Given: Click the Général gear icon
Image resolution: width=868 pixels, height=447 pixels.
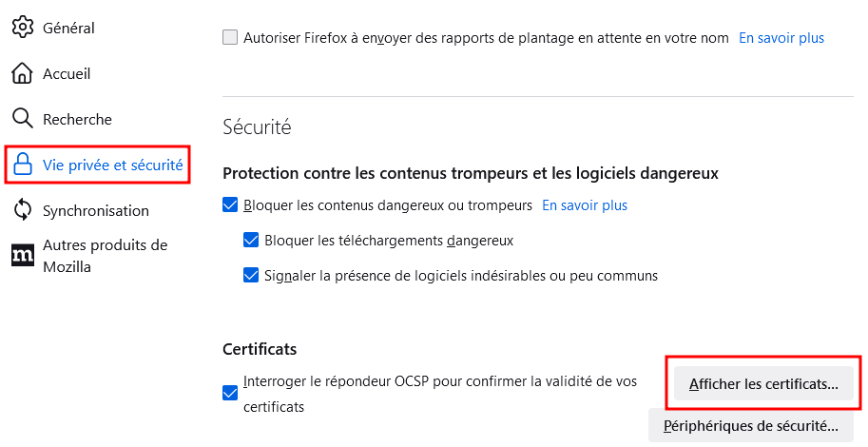Looking at the screenshot, I should pyautogui.click(x=22, y=28).
